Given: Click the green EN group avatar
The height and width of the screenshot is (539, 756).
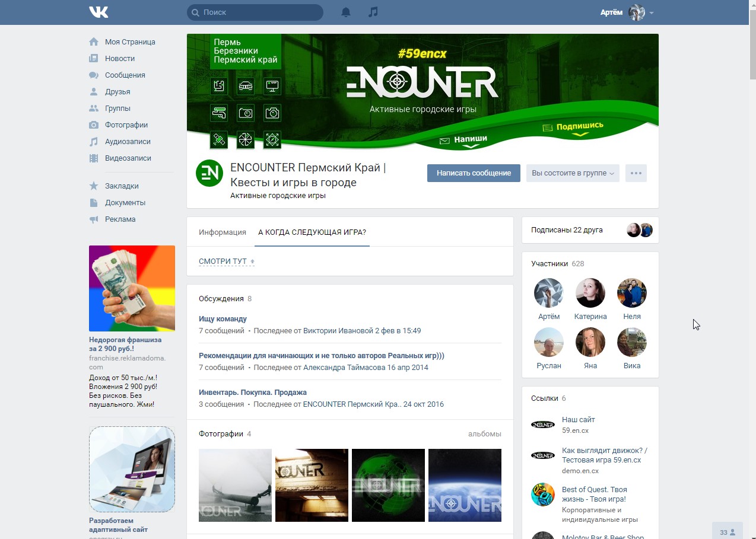Looking at the screenshot, I should (x=209, y=173).
